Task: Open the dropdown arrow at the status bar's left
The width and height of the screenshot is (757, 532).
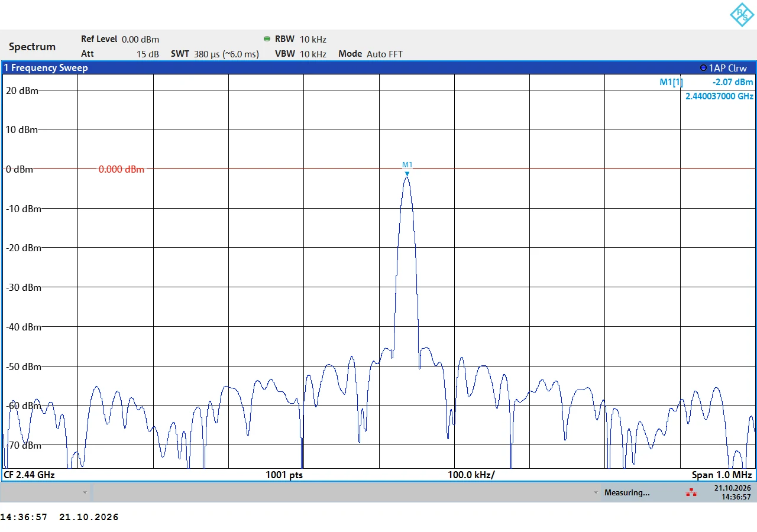Action: 85,492
